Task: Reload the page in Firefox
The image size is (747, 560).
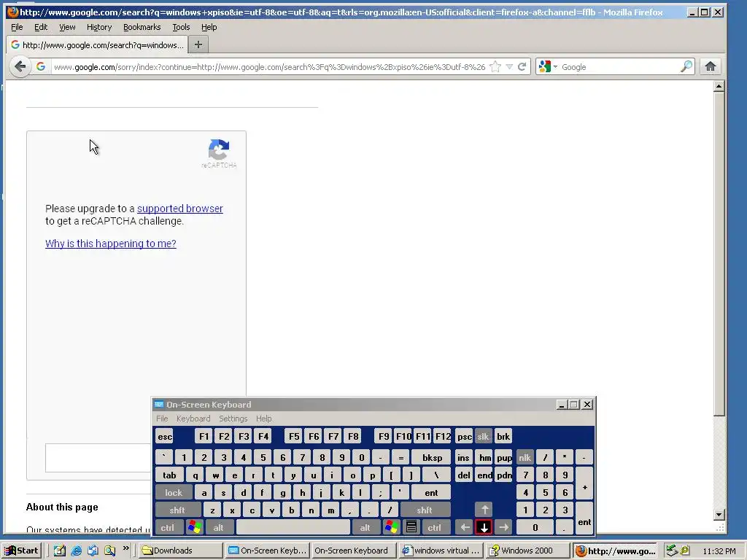Action: 522,66
